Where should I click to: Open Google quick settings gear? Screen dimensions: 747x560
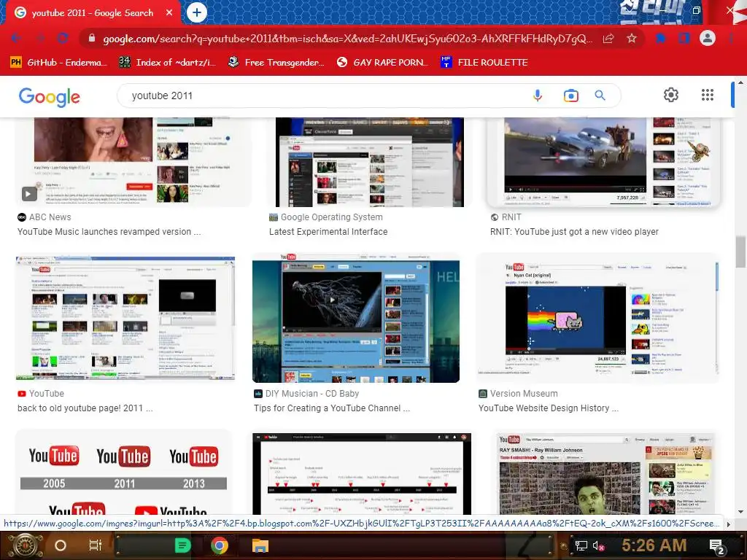(x=671, y=95)
